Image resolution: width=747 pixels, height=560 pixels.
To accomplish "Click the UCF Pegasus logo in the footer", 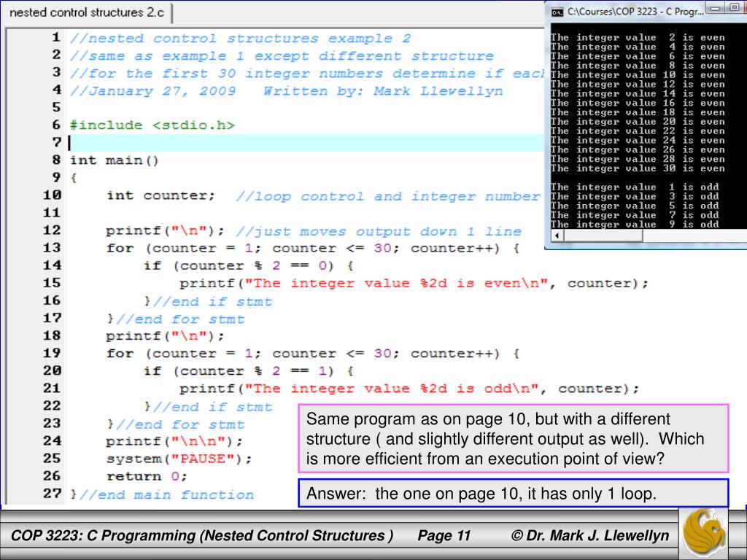I will (x=703, y=533).
